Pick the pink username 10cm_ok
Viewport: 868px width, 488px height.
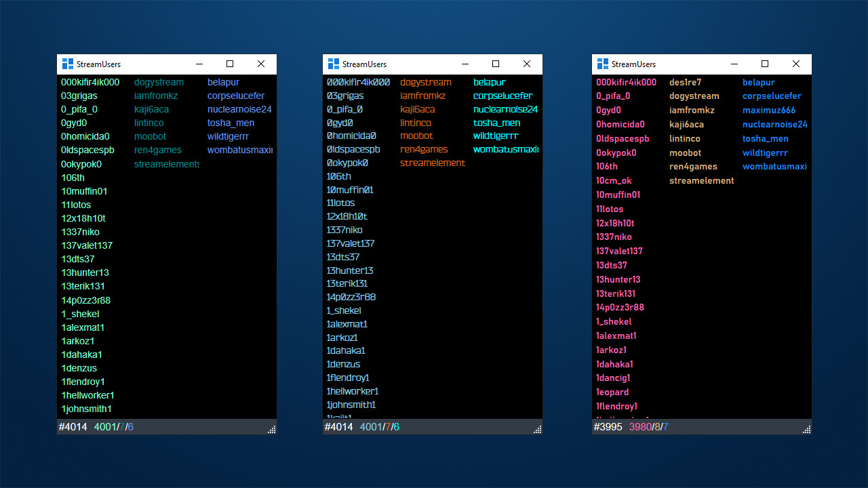tap(614, 181)
